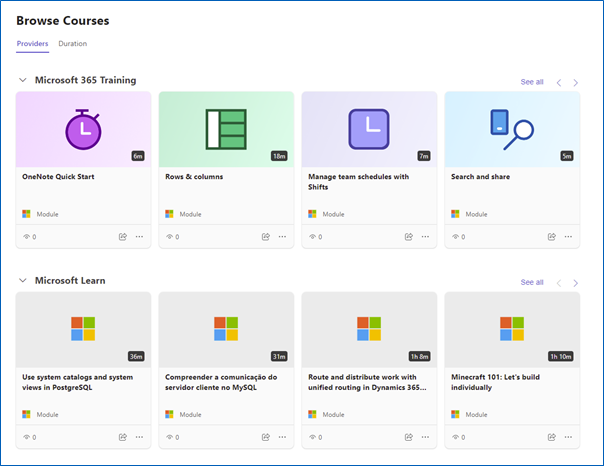This screenshot has height=466, width=604.
Task: Select the Providers tab
Action: click(x=32, y=44)
